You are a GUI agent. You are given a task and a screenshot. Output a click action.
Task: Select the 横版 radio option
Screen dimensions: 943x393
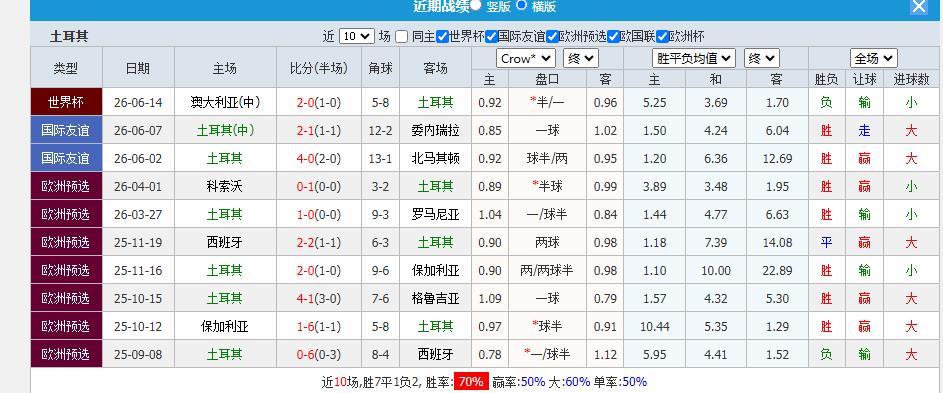click(x=521, y=5)
